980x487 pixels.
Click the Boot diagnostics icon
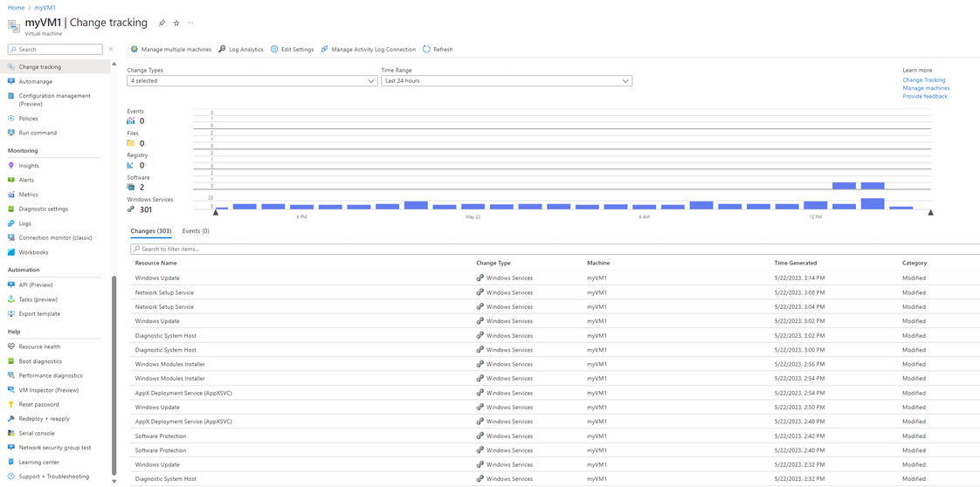coord(11,360)
